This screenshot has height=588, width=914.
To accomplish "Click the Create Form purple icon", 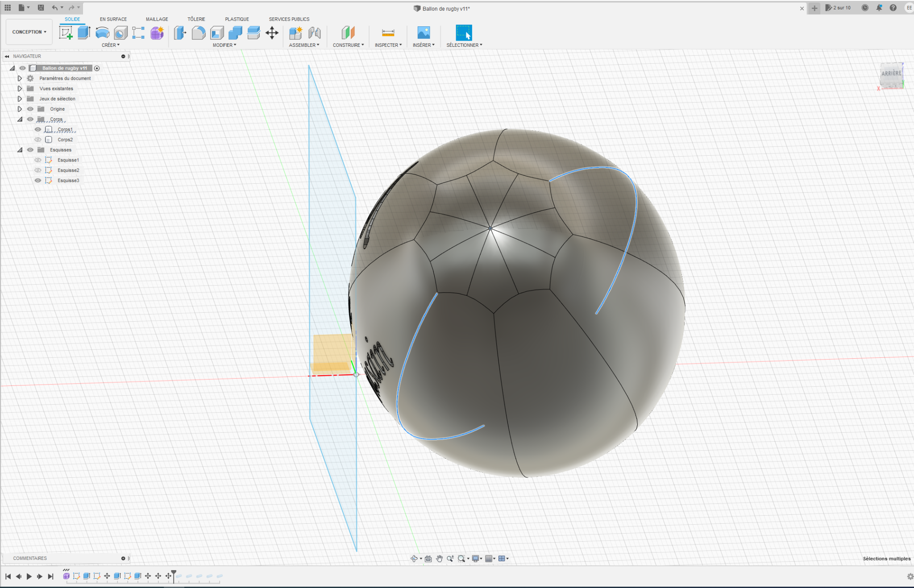I will pyautogui.click(x=157, y=33).
